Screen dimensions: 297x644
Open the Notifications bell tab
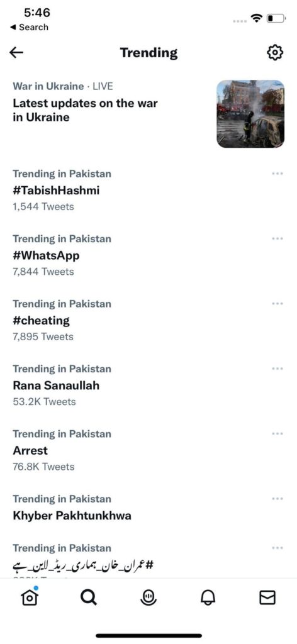click(208, 597)
